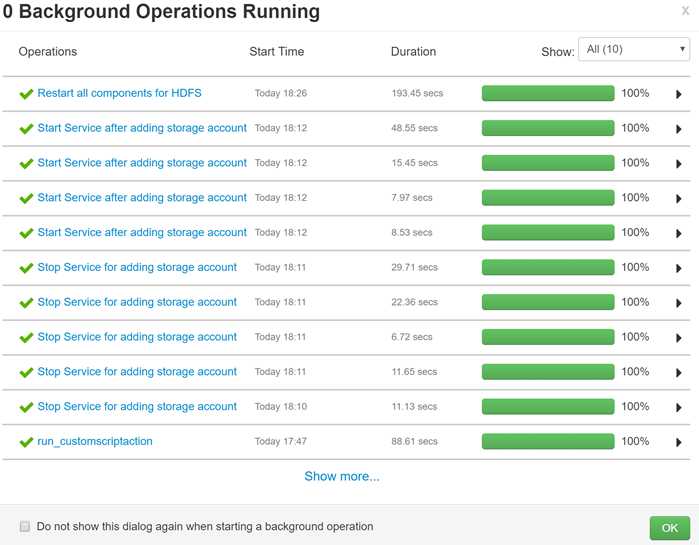This screenshot has width=699, height=545.
Task: Click the green checkmark on the 11.13 secs row
Action: pos(26,406)
